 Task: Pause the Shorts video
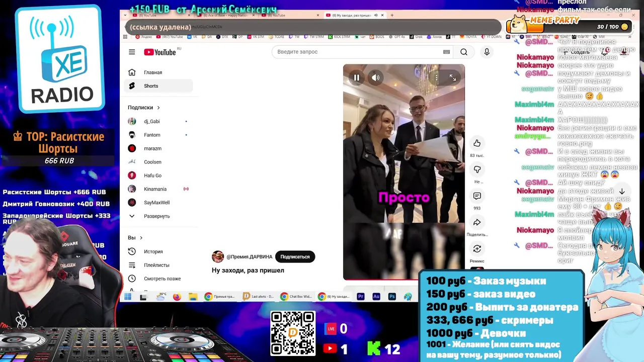[357, 77]
